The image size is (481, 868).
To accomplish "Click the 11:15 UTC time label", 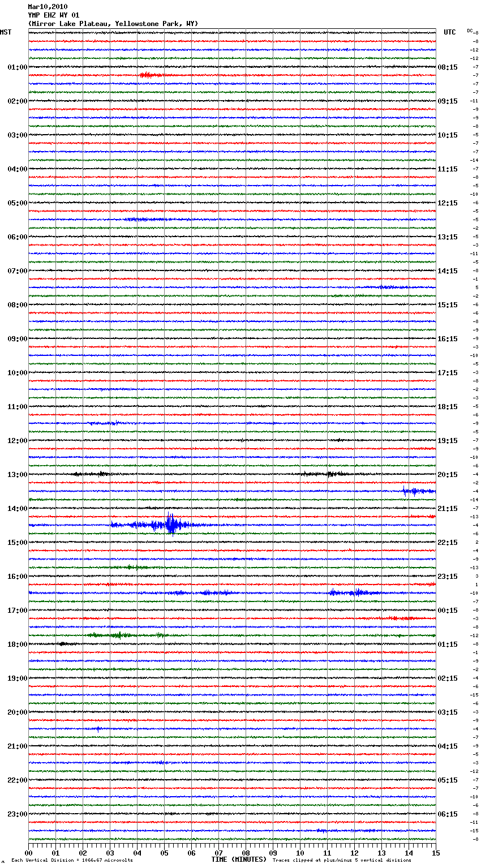I will 448,169.
